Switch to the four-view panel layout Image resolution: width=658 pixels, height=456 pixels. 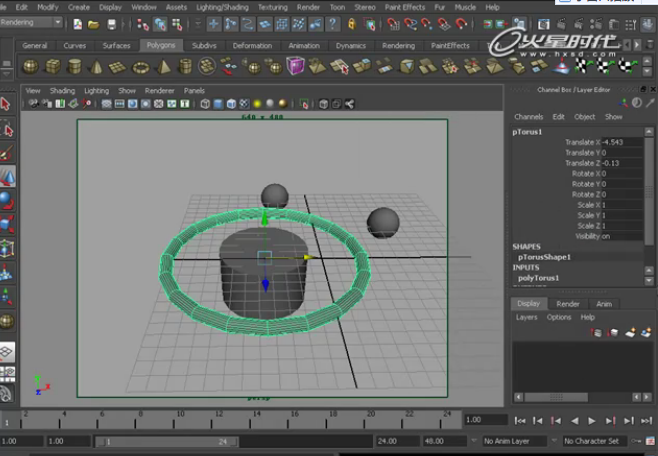click(7, 374)
